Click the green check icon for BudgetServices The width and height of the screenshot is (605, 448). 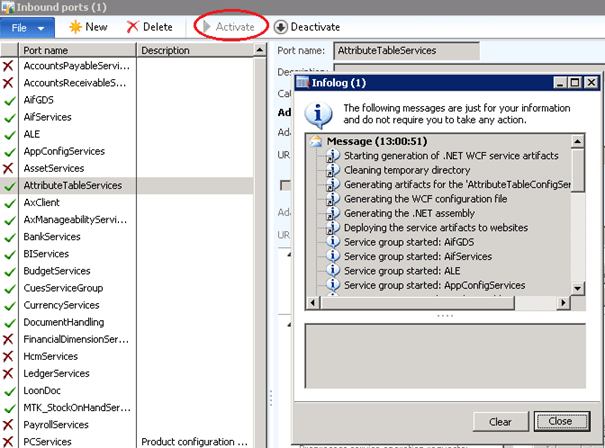pyautogui.click(x=9, y=271)
